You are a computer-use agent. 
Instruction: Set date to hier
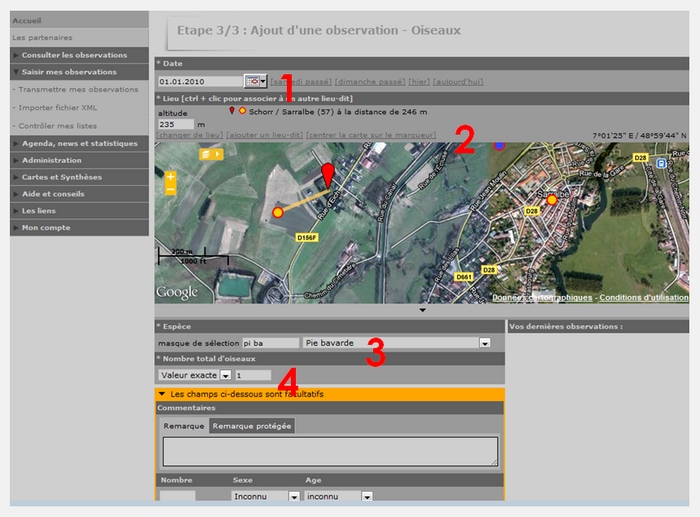point(419,82)
